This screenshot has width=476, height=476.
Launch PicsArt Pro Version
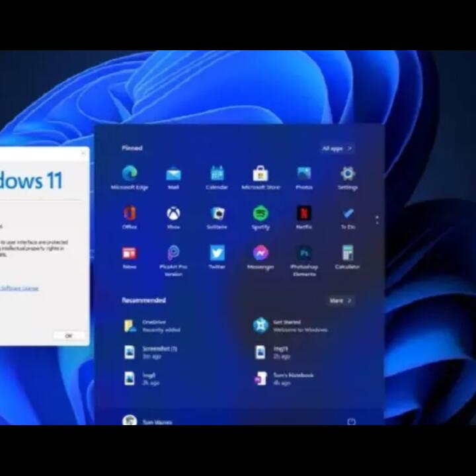click(173, 261)
